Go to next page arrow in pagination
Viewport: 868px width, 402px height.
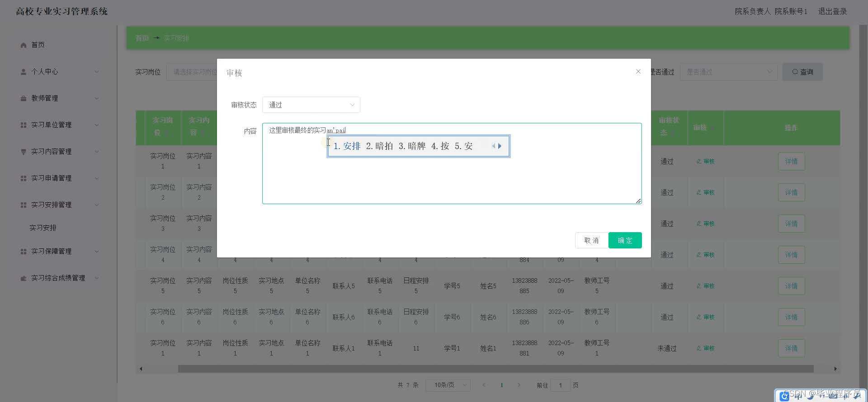tap(519, 385)
